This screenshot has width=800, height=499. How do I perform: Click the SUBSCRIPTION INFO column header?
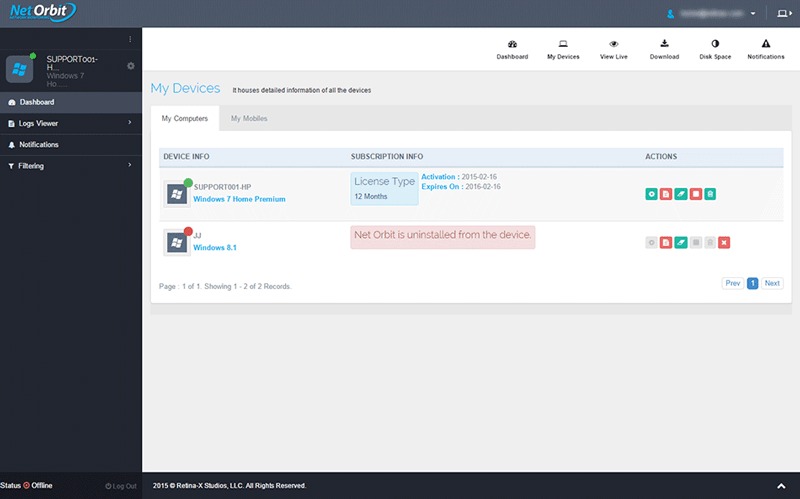387,157
